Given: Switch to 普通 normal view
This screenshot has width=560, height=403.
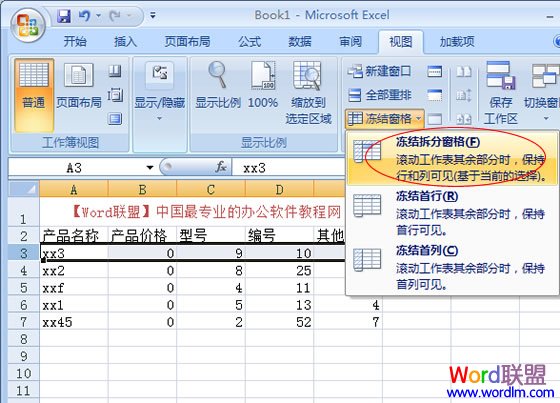Looking at the screenshot, I should (x=34, y=95).
